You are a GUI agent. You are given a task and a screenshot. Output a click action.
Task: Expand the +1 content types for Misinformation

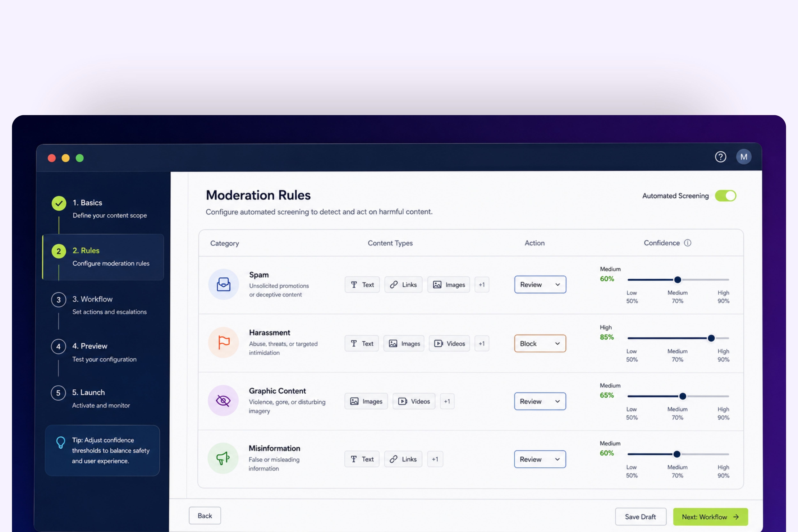click(x=435, y=459)
